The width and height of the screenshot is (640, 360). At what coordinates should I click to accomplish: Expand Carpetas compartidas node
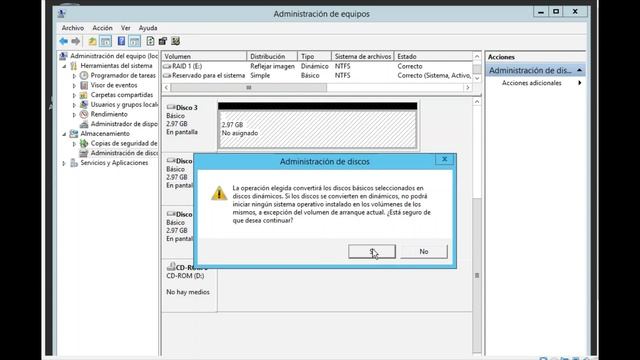click(74, 95)
